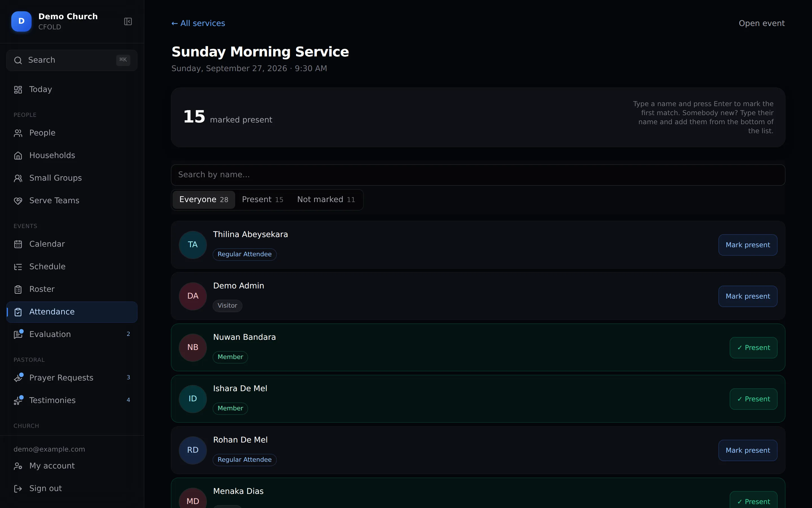The height and width of the screenshot is (508, 812).
Task: Click the DA avatar for Demo Admin
Action: (x=193, y=296)
